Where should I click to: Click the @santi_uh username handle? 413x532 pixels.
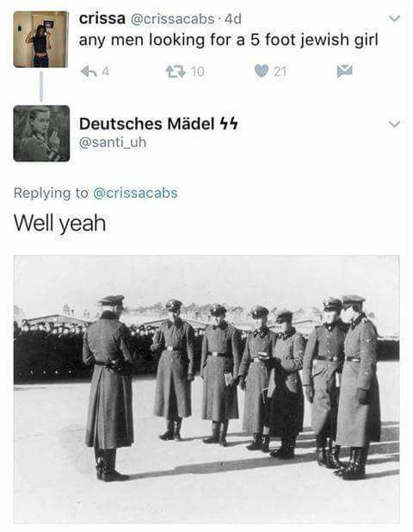pos(113,142)
